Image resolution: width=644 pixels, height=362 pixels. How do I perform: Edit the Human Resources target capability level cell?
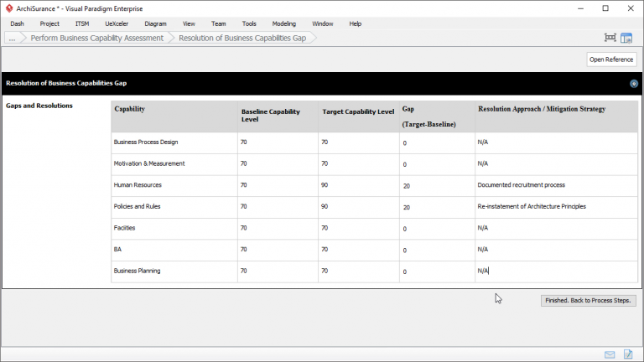tap(358, 185)
